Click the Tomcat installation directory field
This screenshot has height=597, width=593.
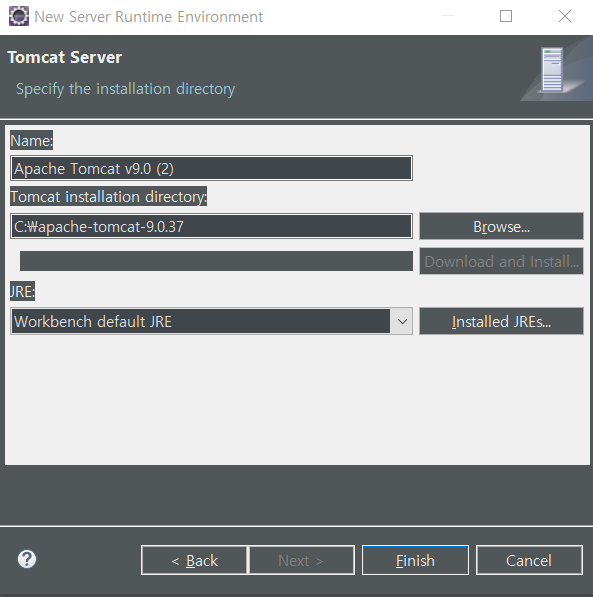coord(211,227)
